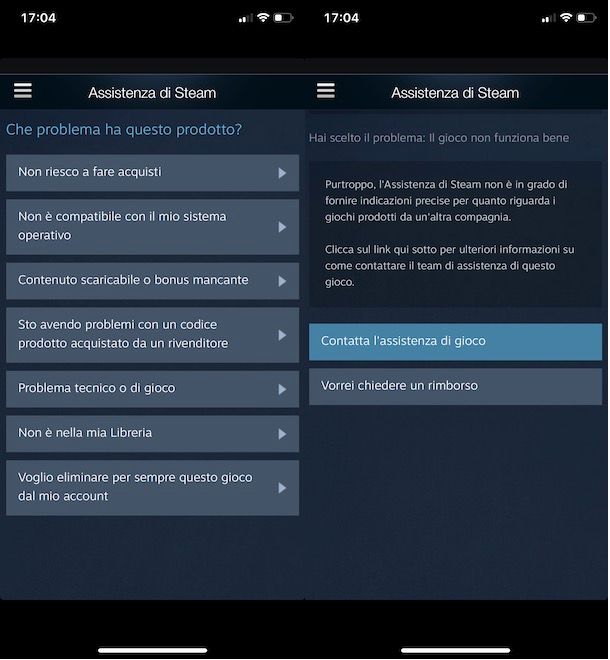Tap 'Vorrei chiedere un rimborso' button
The width and height of the screenshot is (610, 660).
click(x=455, y=386)
